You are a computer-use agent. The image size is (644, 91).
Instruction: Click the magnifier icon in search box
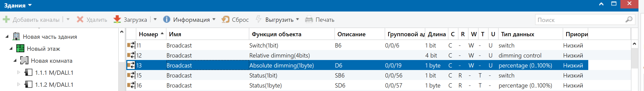[x=629, y=19]
